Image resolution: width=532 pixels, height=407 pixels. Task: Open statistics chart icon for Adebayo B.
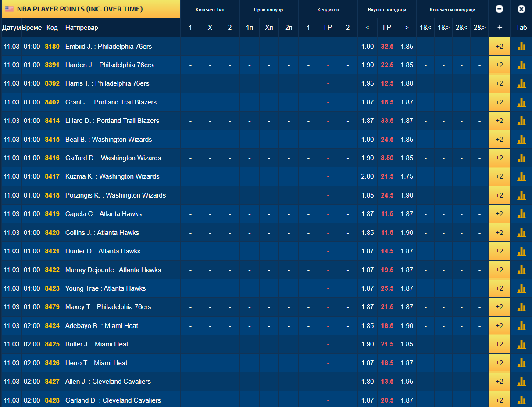tap(521, 326)
